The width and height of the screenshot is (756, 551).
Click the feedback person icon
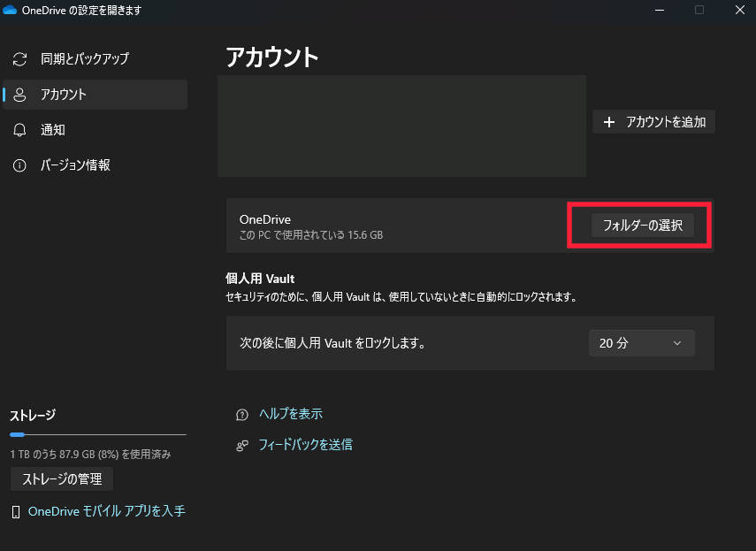coord(242,446)
